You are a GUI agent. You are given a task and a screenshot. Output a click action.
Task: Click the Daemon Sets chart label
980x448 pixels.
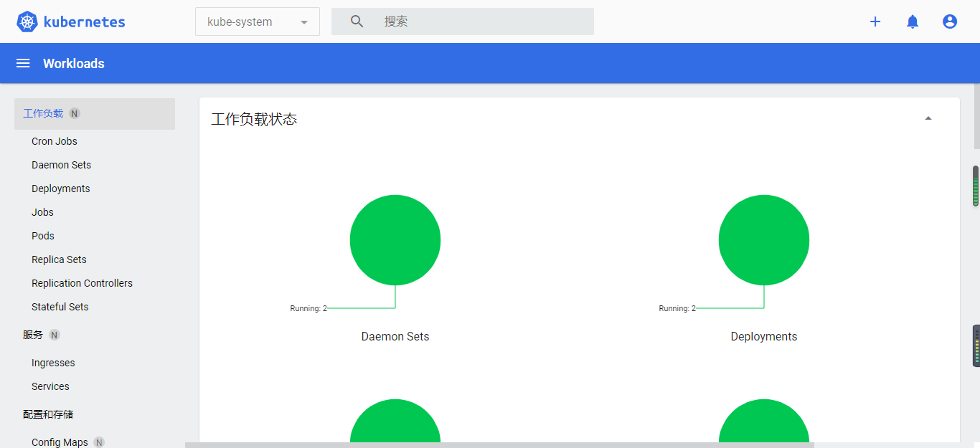[x=395, y=336]
